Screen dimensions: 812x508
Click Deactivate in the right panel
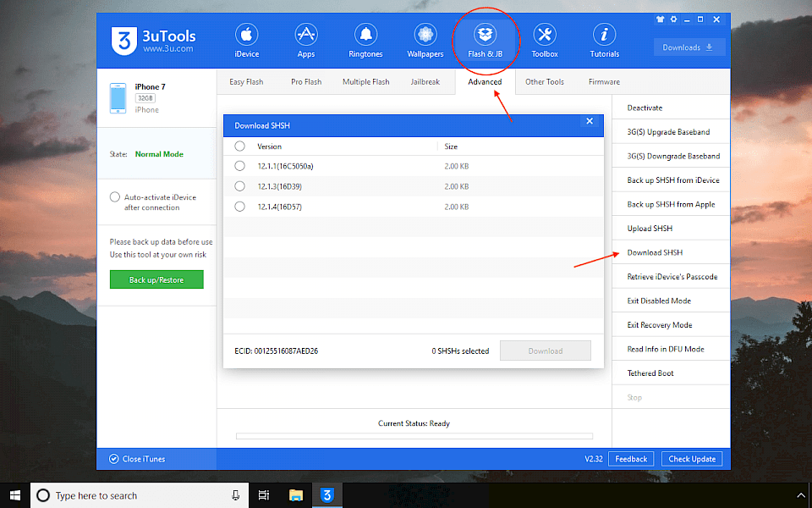(671, 108)
